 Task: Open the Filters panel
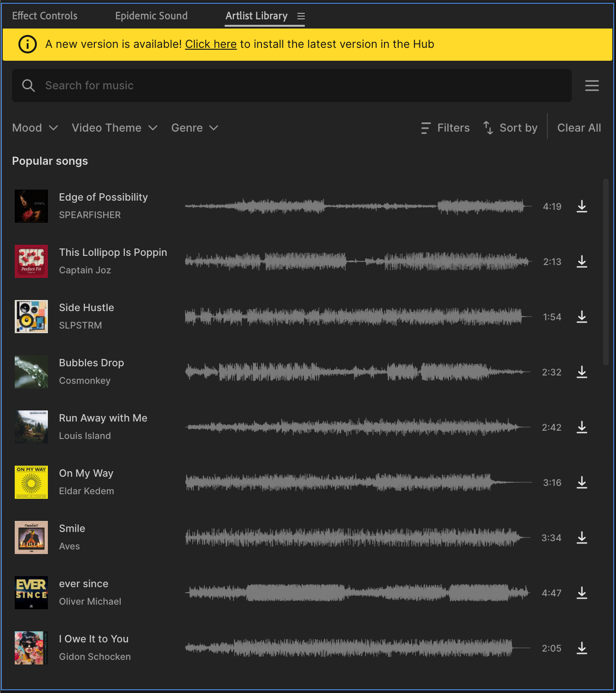pos(445,128)
